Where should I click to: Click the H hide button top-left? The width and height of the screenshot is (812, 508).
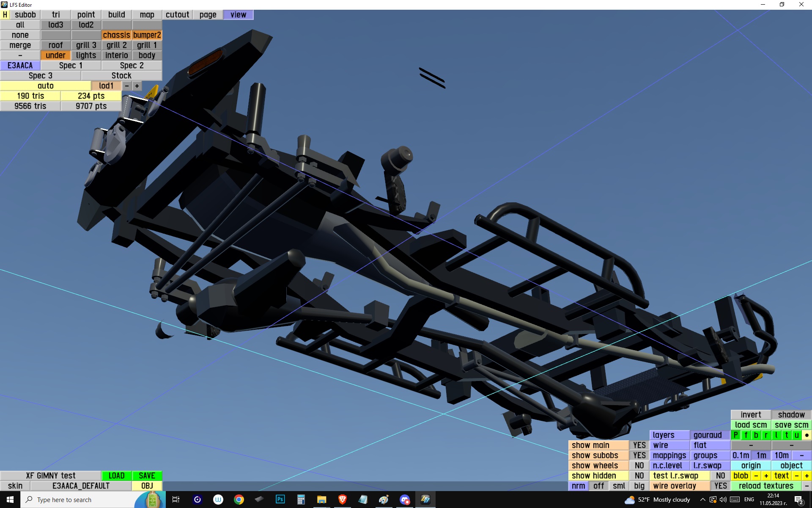[5, 15]
